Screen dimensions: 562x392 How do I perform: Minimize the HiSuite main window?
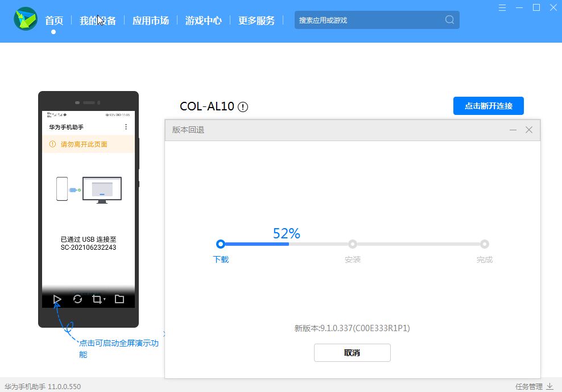click(x=519, y=7)
